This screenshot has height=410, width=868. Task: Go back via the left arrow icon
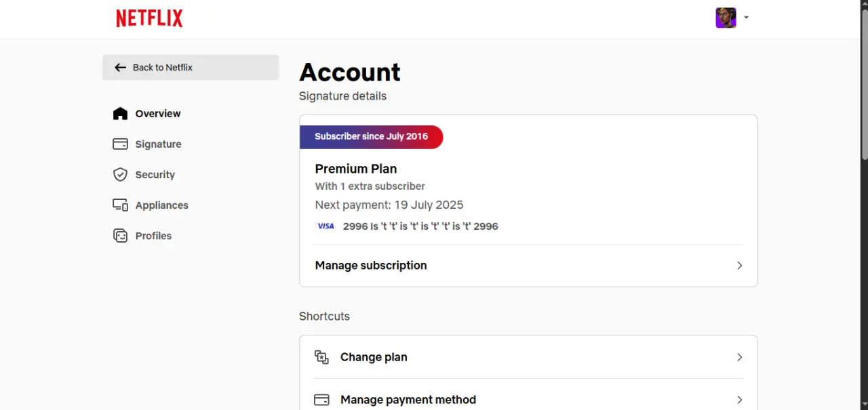121,67
